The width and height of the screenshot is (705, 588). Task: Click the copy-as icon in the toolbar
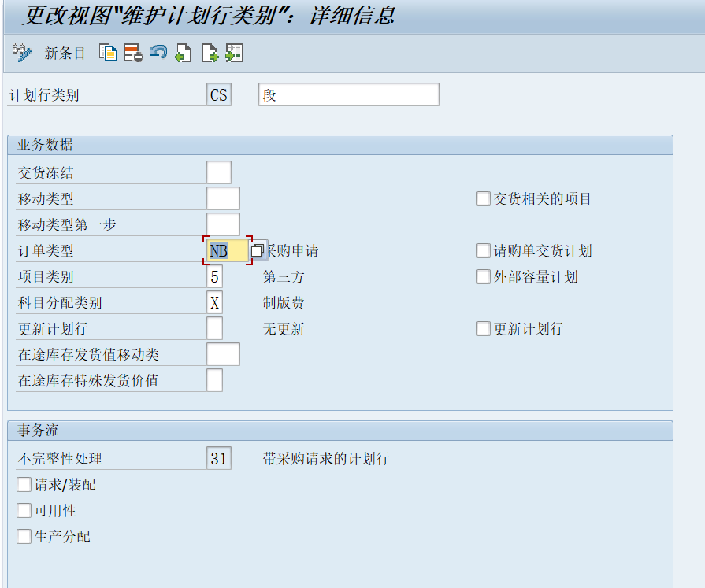click(x=108, y=53)
